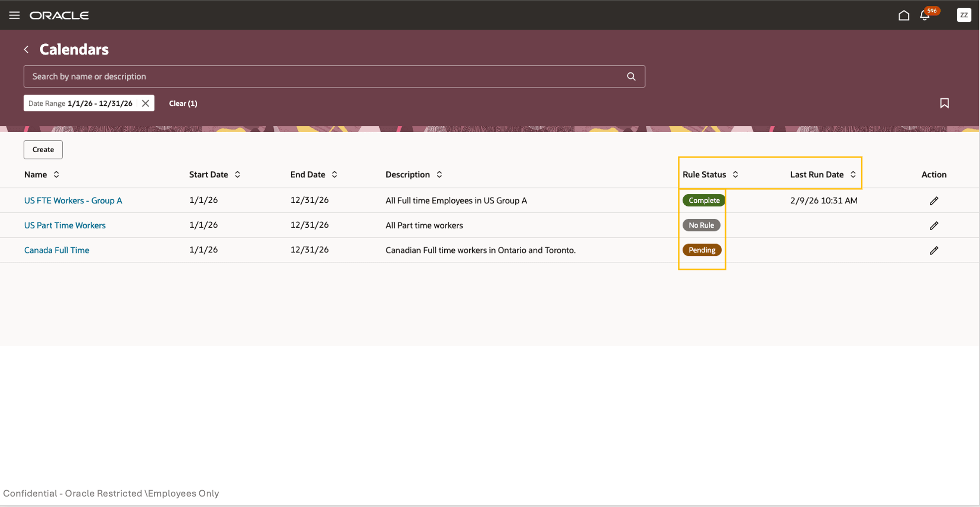
Task: Click the Calendars page title
Action: (74, 49)
